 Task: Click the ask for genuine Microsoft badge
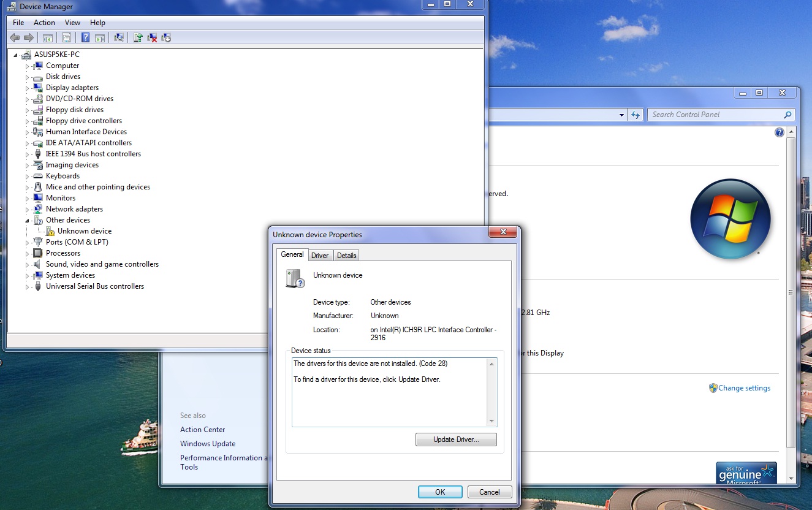point(746,473)
